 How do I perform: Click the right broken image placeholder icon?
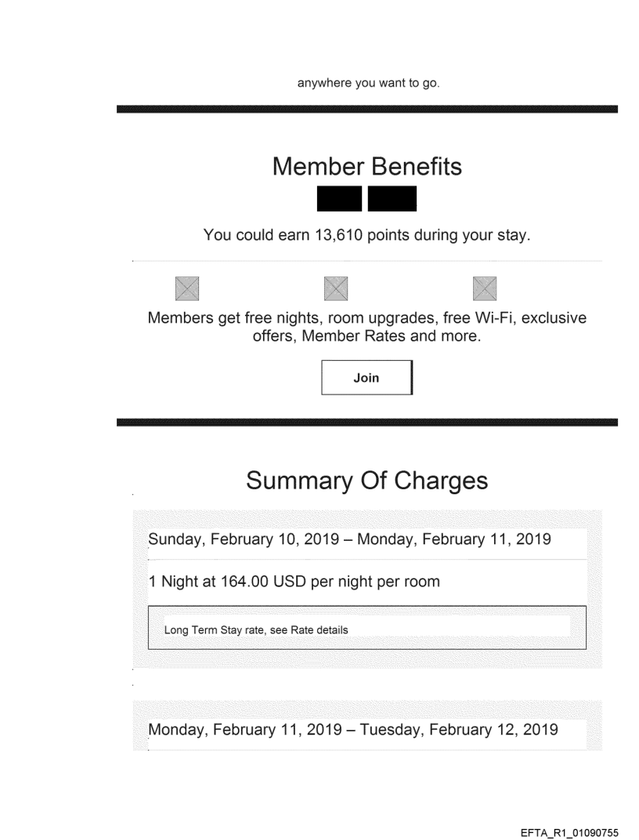click(x=486, y=288)
